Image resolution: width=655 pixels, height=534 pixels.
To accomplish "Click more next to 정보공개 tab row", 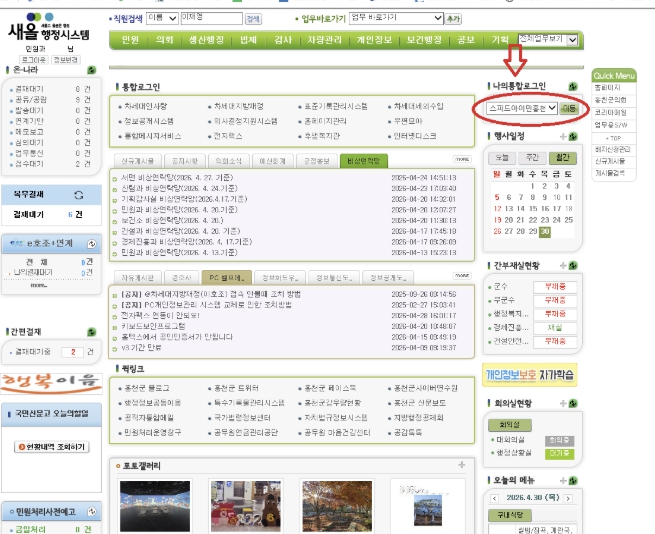I will pyautogui.click(x=462, y=276).
